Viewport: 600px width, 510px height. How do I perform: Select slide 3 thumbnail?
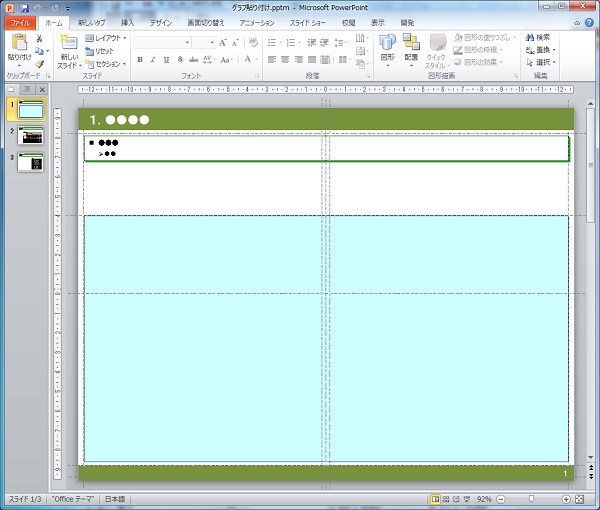[30, 163]
